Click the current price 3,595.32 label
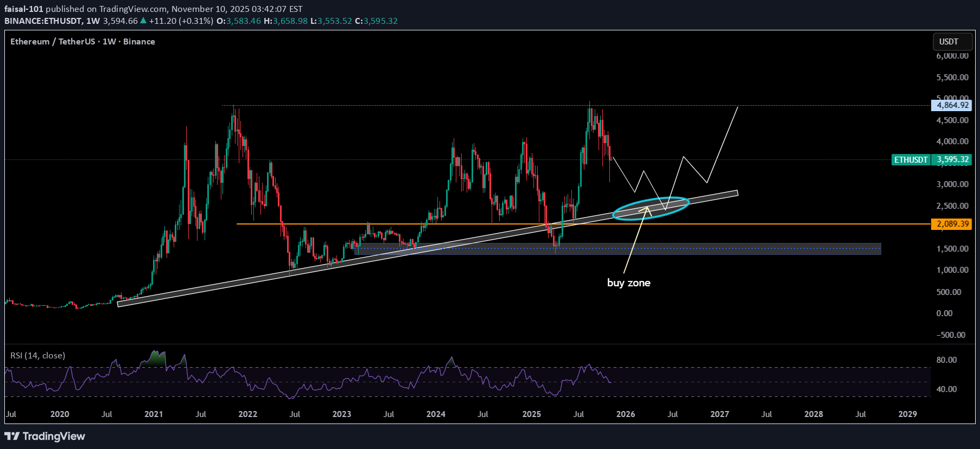 tap(952, 160)
